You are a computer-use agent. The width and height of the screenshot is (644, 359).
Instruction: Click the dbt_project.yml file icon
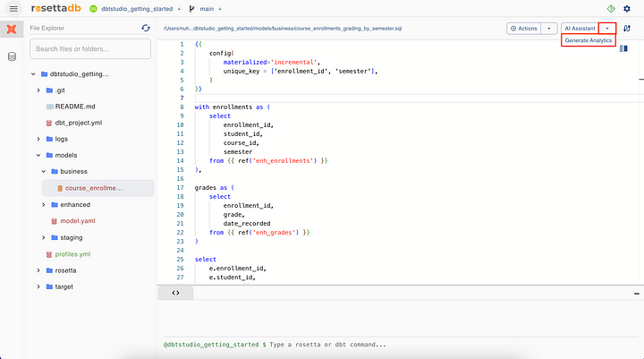click(x=49, y=123)
